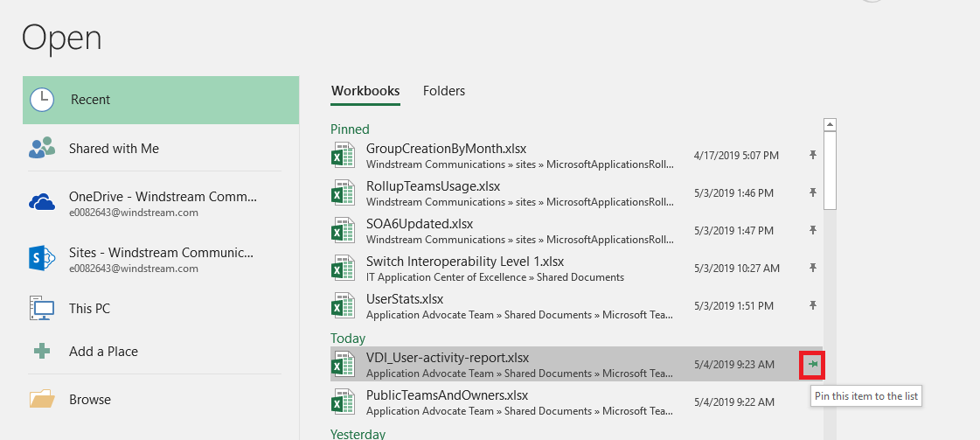Click Excel icon of GroupCreationByMonth.xlsx

click(x=343, y=155)
